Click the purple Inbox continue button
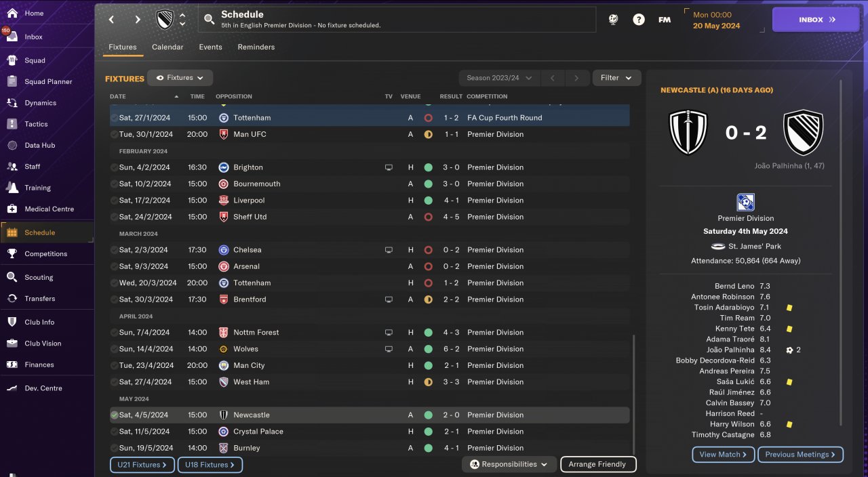Viewport: 868px width, 477px height. click(816, 20)
